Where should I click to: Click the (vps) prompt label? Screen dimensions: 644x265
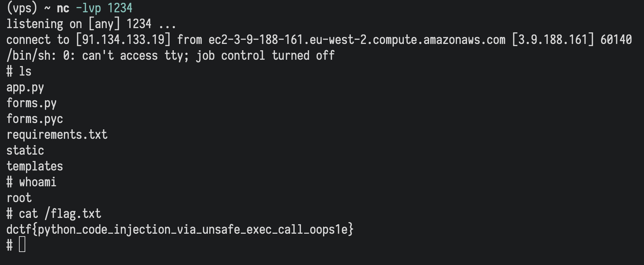[22, 8]
